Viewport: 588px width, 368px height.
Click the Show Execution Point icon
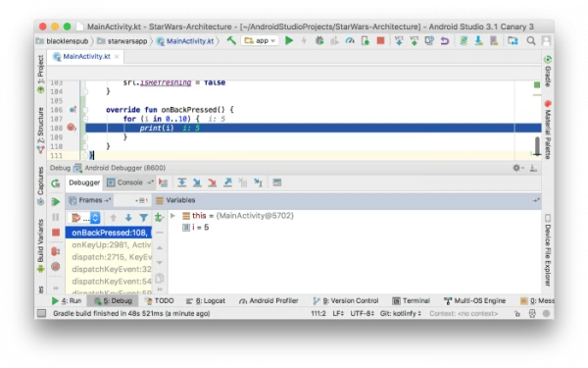pyautogui.click(x=163, y=183)
